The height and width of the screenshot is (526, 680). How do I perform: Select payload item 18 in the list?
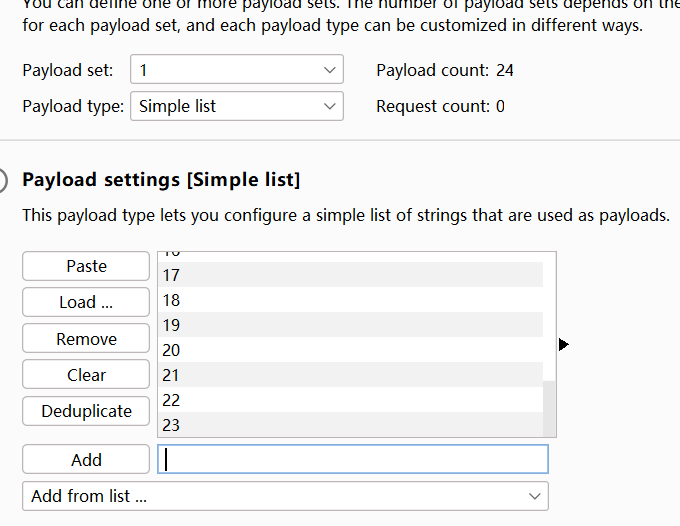coord(350,300)
